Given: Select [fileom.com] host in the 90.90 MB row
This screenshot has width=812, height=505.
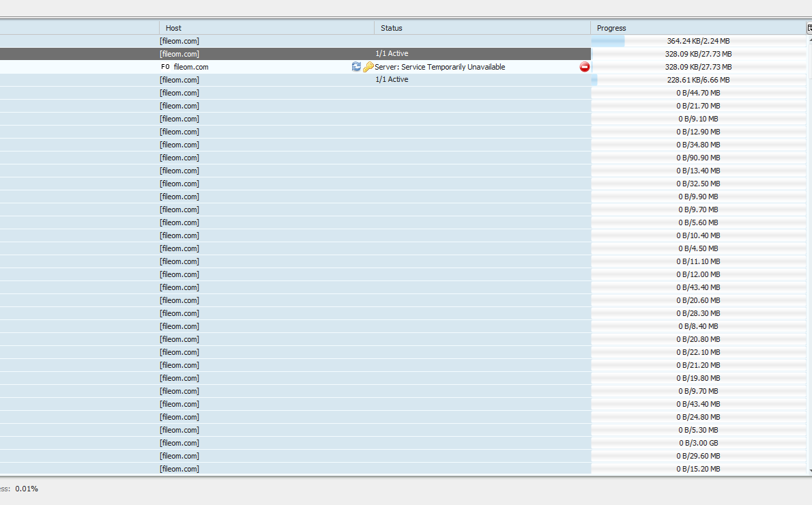Looking at the screenshot, I should coord(179,158).
